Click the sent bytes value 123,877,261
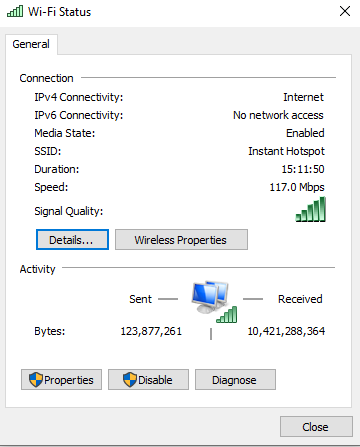The height and width of the screenshot is (447, 360). point(151,331)
